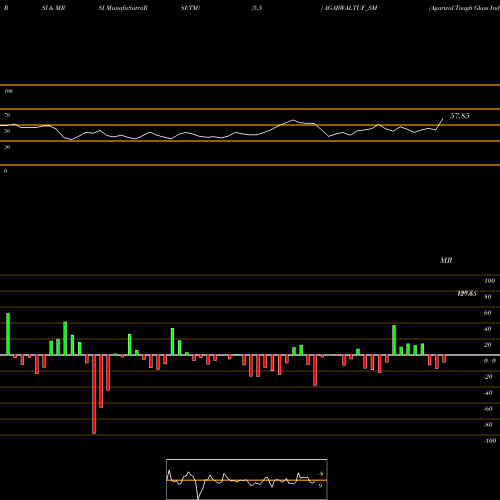Click the 80 label on MR axis
The height and width of the screenshot is (500, 500).
(488, 297)
